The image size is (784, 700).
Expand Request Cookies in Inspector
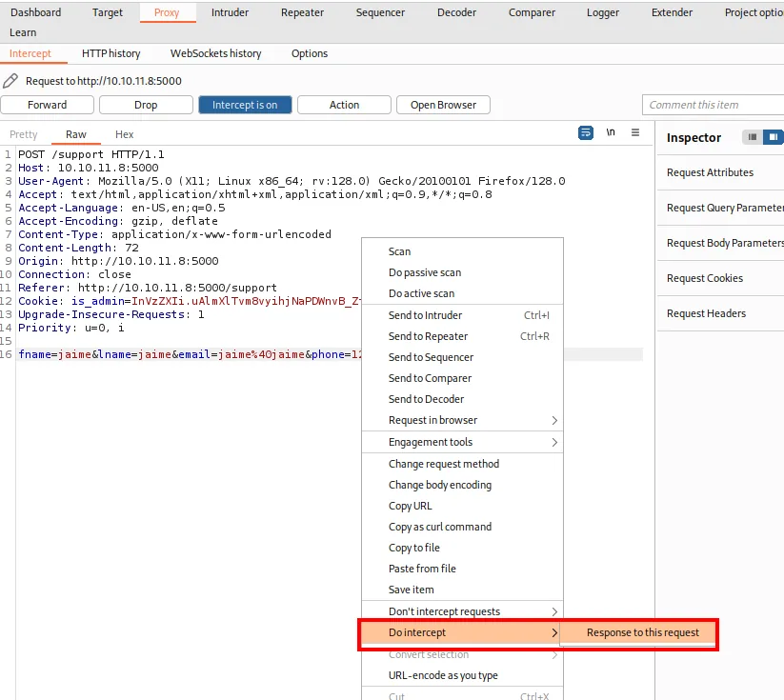point(720,278)
